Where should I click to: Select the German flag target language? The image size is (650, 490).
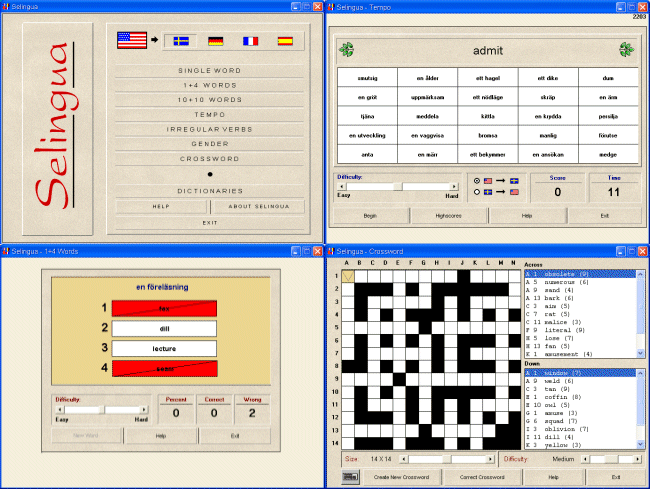click(216, 41)
